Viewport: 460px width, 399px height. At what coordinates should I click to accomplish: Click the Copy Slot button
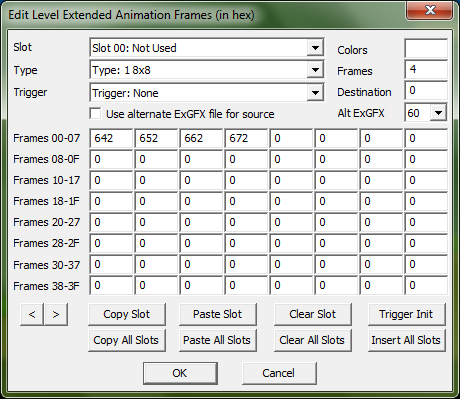click(127, 314)
